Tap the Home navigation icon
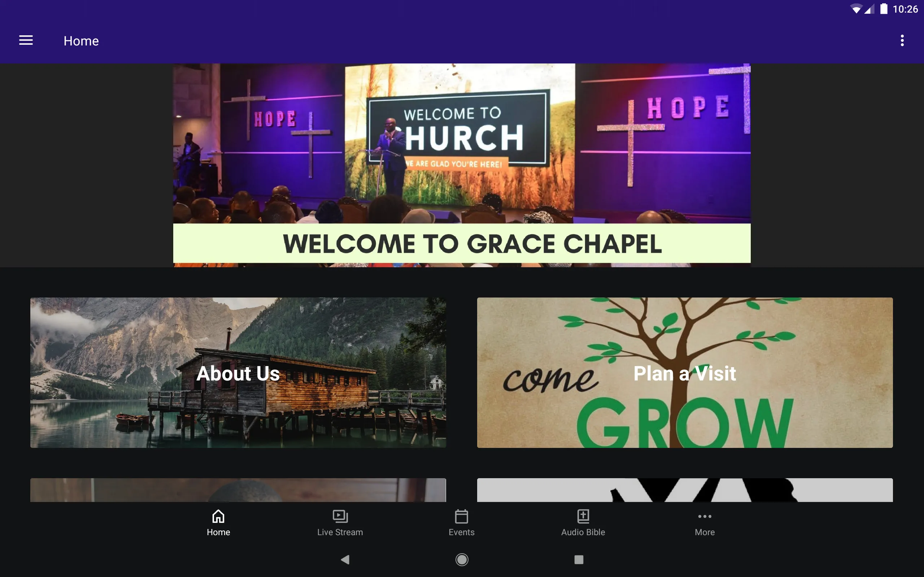The height and width of the screenshot is (577, 924). tap(218, 521)
